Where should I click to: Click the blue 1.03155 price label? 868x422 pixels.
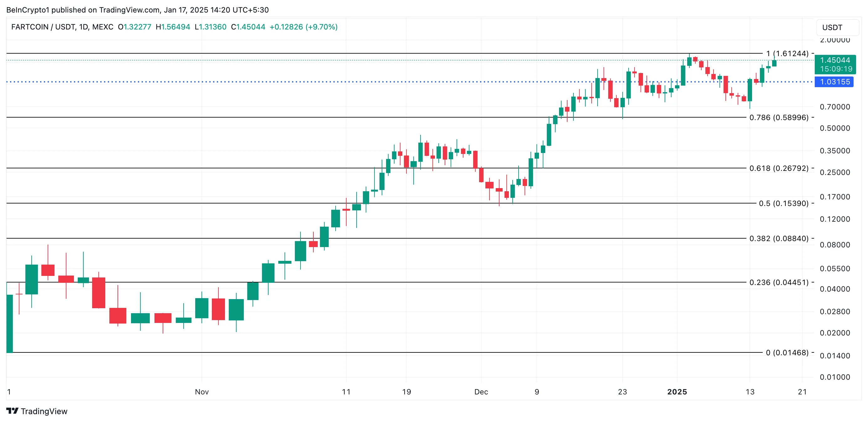click(834, 82)
